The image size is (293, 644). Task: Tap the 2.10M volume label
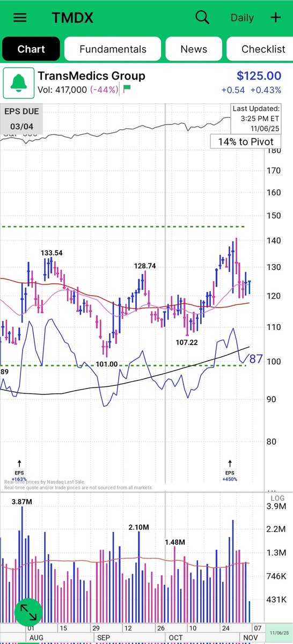point(138,528)
